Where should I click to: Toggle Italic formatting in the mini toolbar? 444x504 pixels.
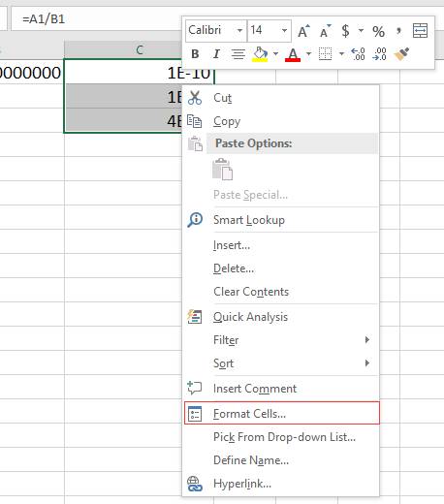pos(216,54)
